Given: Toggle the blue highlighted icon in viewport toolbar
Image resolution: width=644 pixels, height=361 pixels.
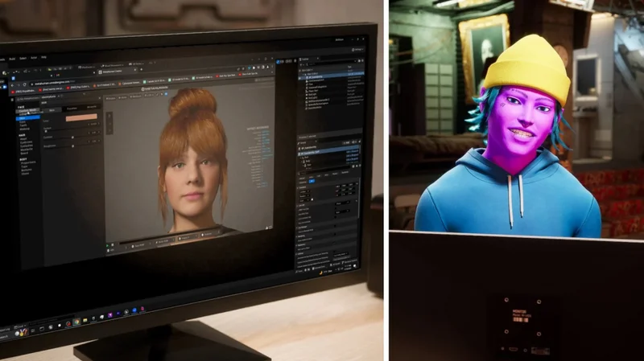Looking at the screenshot, I should [x=166, y=94].
